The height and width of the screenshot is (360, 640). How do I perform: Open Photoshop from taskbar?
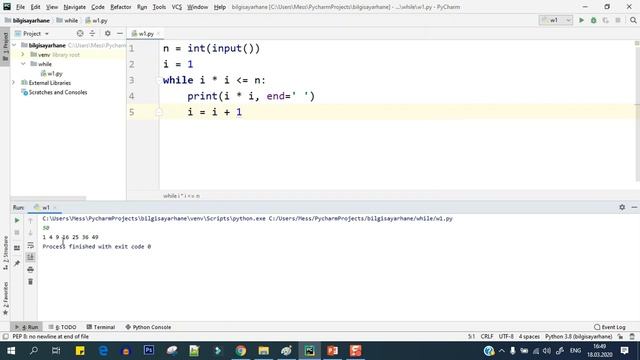149,351
